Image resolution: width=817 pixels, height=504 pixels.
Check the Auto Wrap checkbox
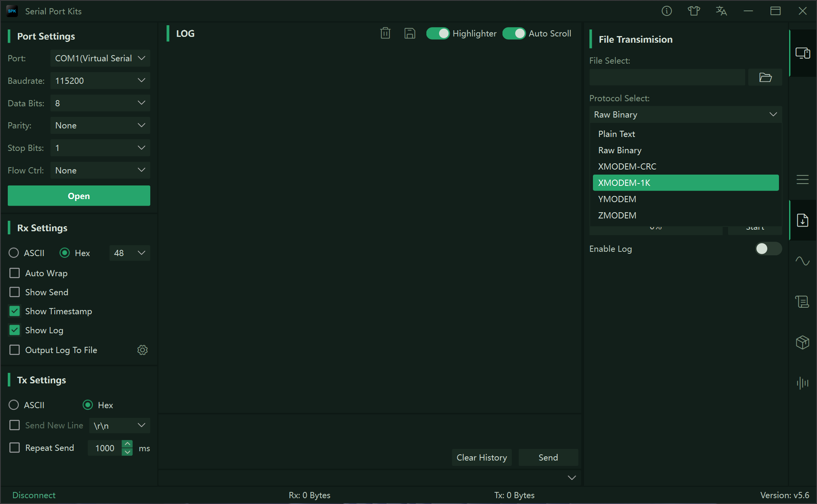(x=14, y=273)
